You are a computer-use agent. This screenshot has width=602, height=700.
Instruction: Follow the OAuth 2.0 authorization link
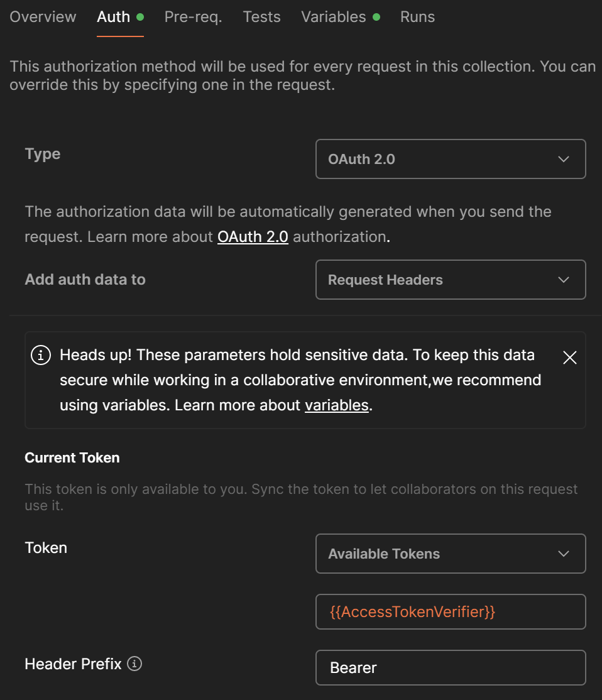pos(253,237)
